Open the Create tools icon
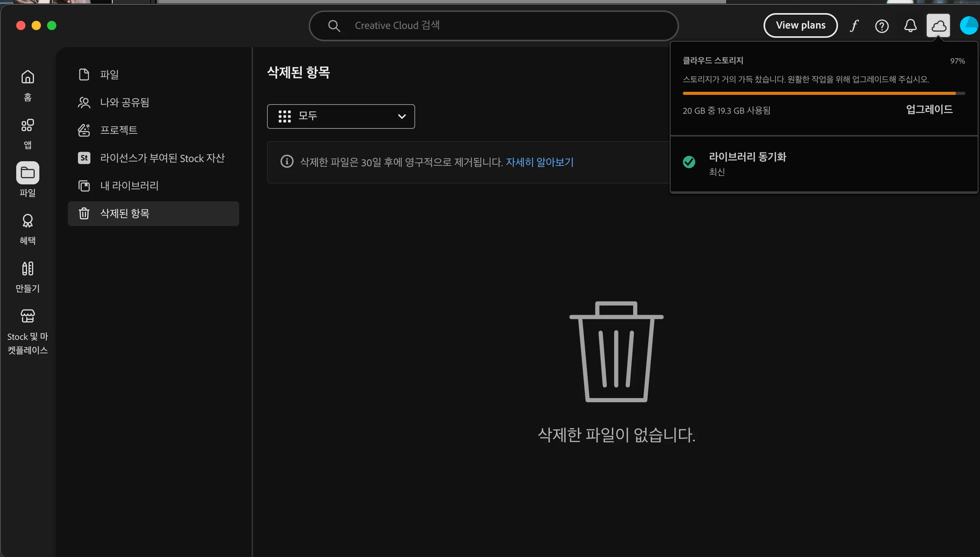The height and width of the screenshot is (557, 980). (x=27, y=268)
